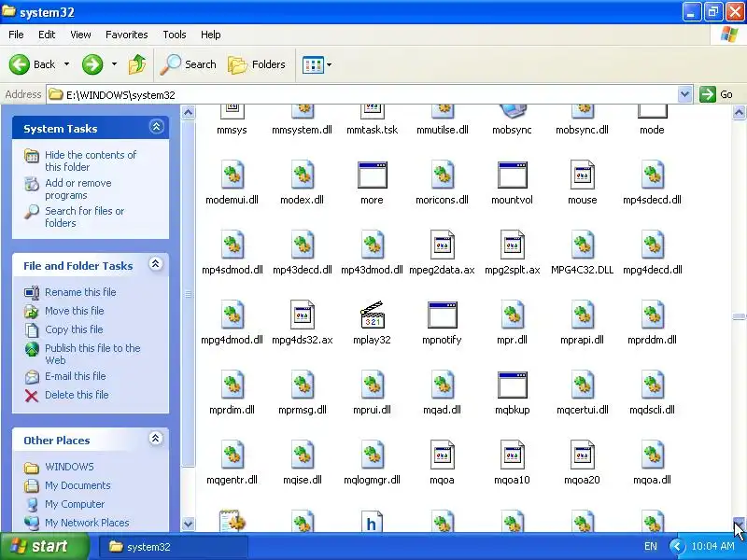This screenshot has width=747, height=560.
Task: Select the mouse control panel icon
Action: 582,175
